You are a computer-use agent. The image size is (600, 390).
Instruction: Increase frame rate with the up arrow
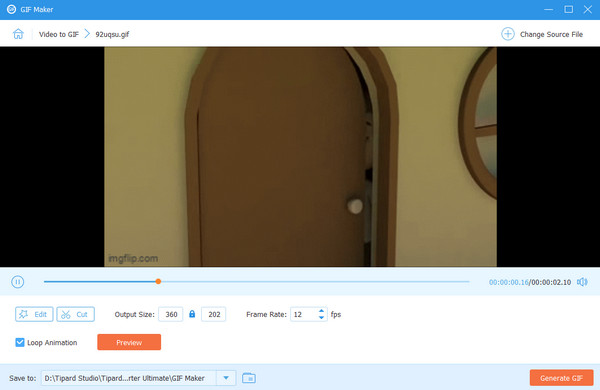(x=321, y=311)
